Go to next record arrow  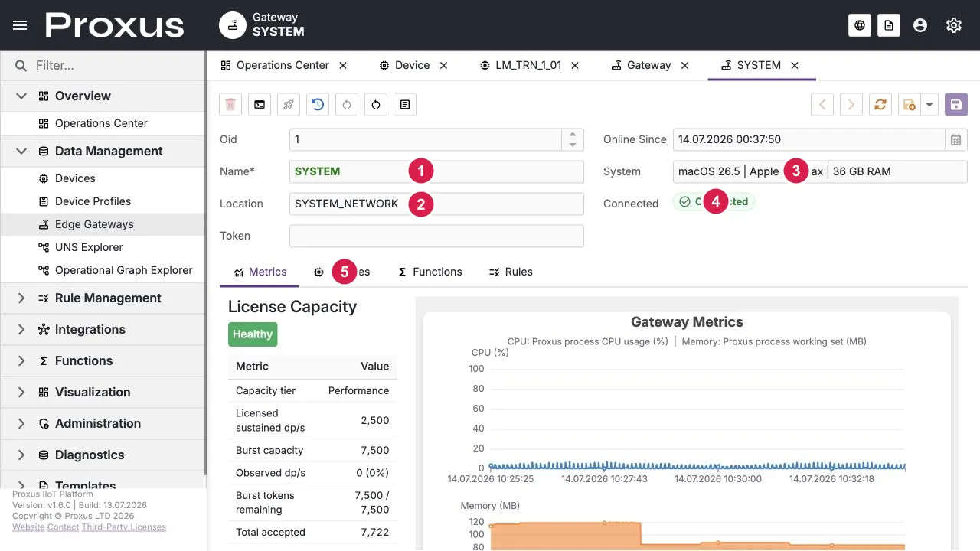point(851,105)
